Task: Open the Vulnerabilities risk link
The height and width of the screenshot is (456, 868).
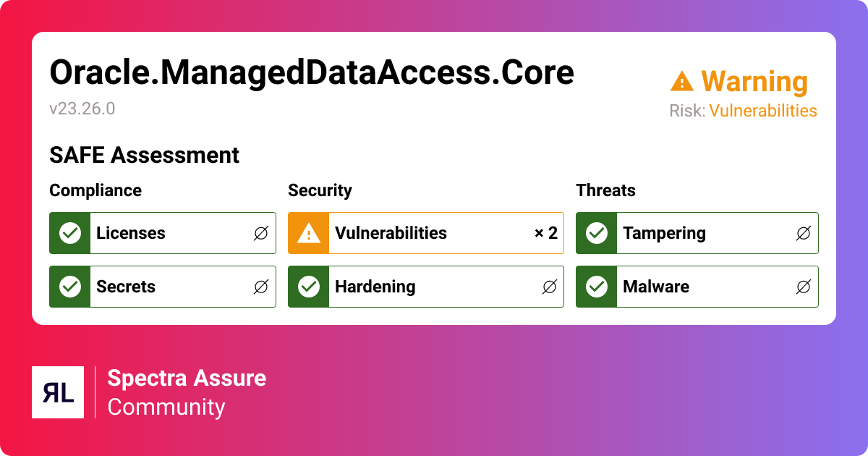Action: tap(762, 111)
